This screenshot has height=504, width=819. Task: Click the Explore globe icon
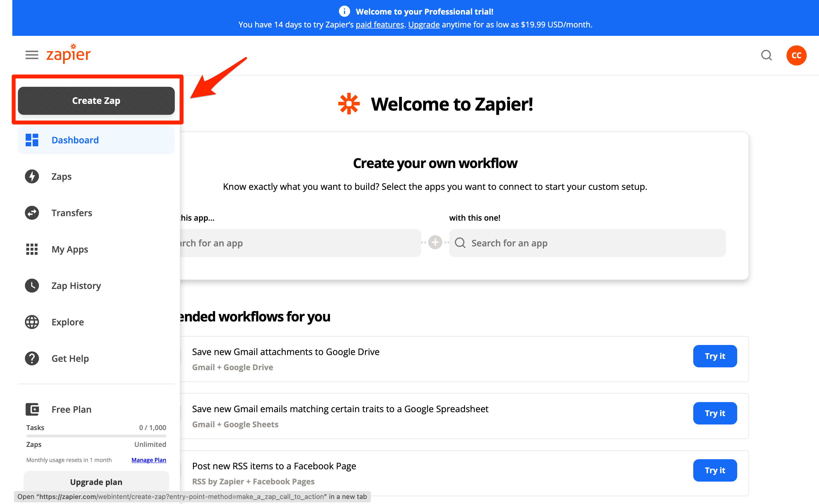pos(32,322)
